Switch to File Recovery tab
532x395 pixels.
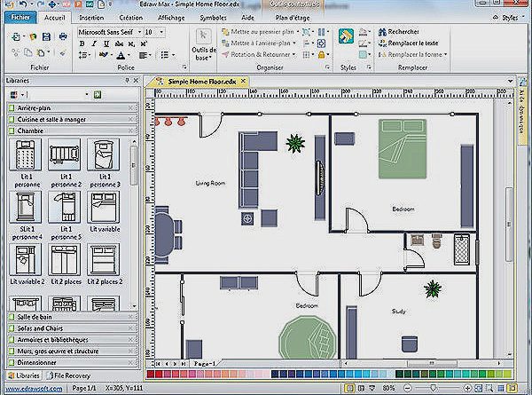[68, 375]
